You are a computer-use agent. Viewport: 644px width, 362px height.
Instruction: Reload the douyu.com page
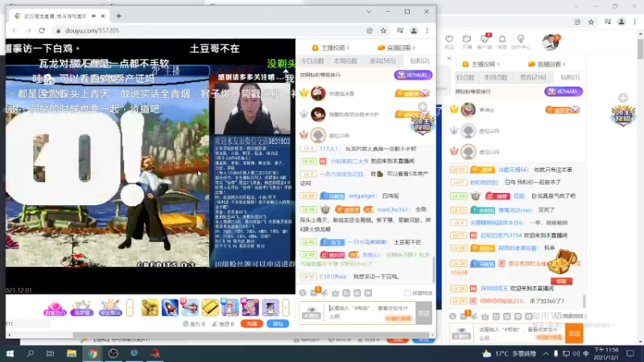pos(42,31)
